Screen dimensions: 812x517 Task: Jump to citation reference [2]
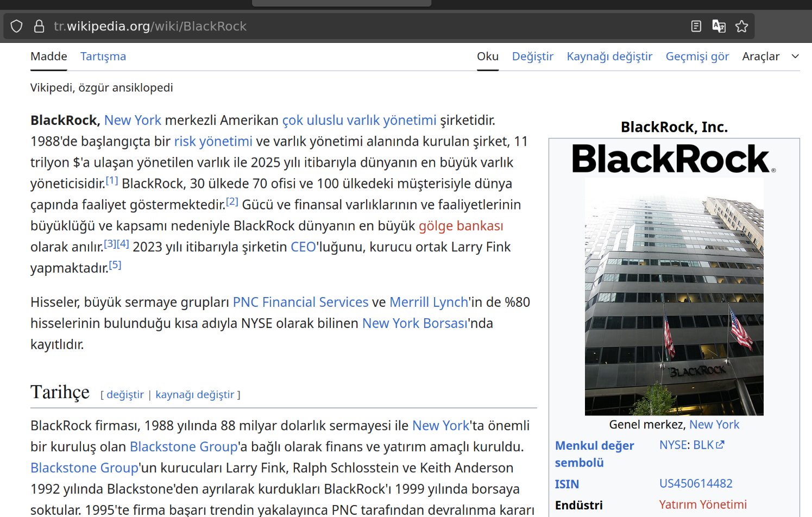232,201
